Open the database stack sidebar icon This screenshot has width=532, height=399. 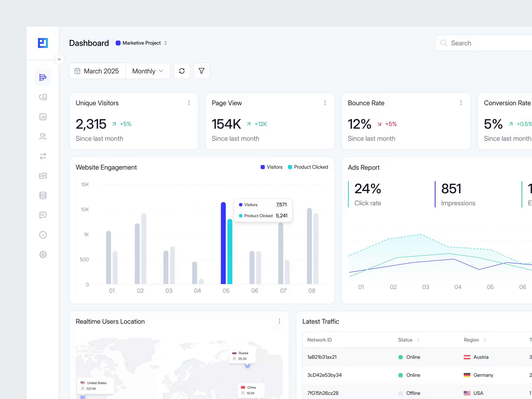tap(43, 196)
